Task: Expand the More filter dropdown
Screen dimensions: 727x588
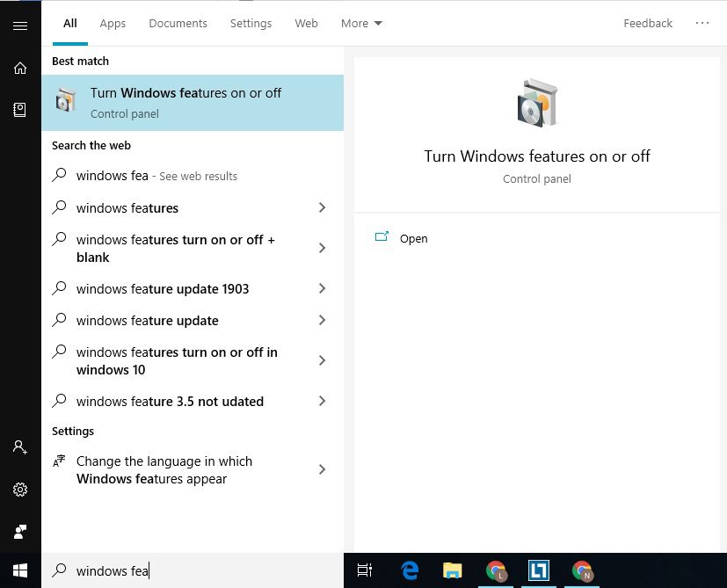Action: 360,23
